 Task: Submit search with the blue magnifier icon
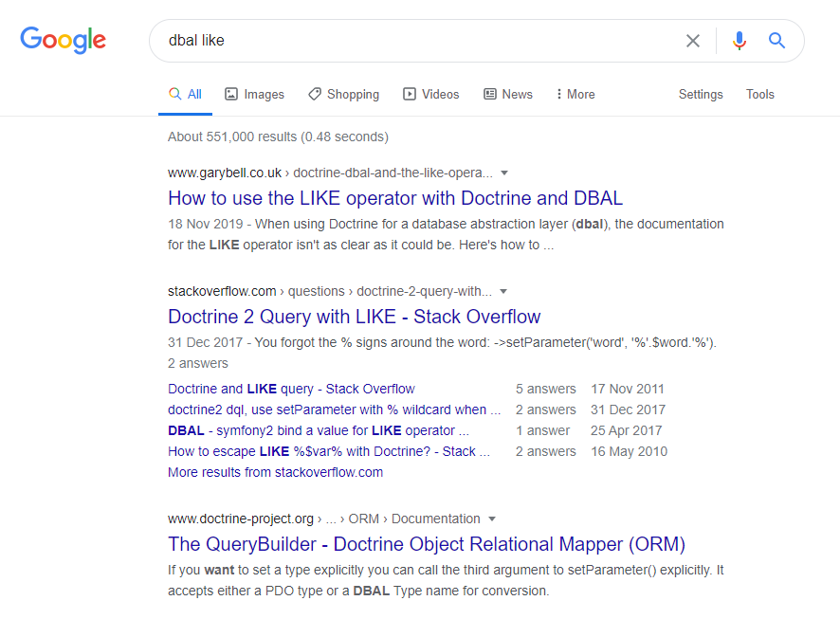point(776,41)
